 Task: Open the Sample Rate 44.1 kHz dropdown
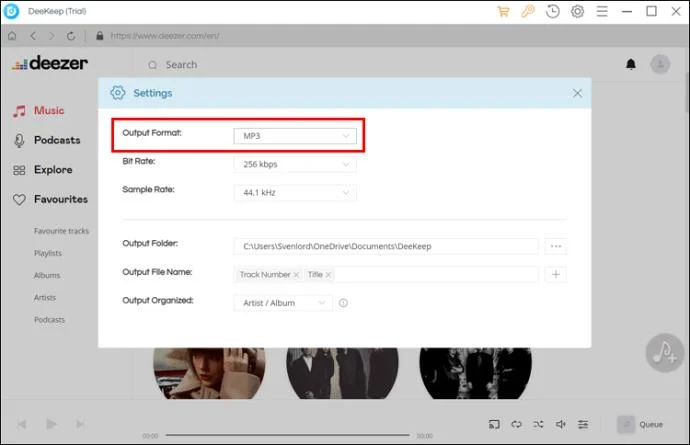pyautogui.click(x=295, y=193)
